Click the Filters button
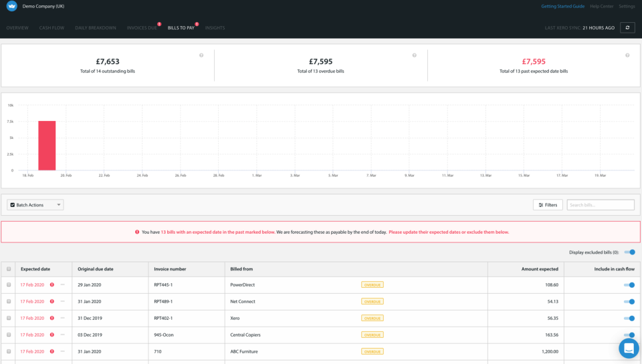Screen dimensions: 642x364 [x=548, y=205]
